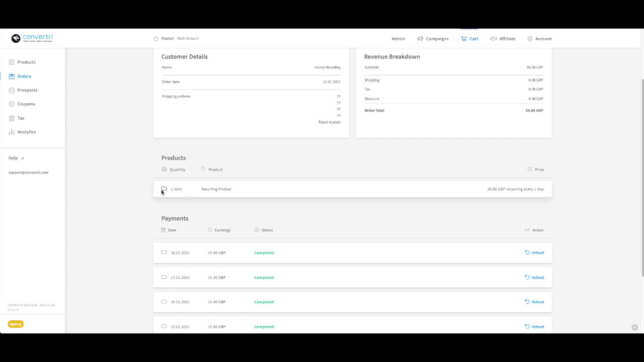Open the Help arrow link
Viewport: 644px width, 362px height.
[x=16, y=158]
